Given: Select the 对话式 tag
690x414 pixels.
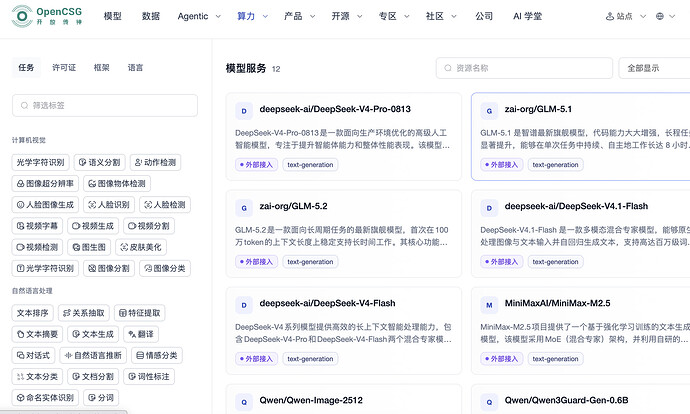Looking at the screenshot, I should [x=33, y=355].
